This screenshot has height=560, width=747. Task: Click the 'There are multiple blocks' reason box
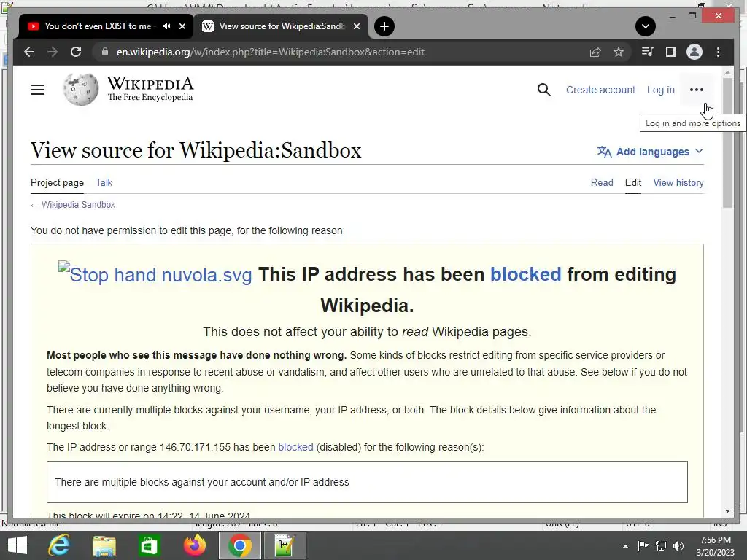point(367,481)
